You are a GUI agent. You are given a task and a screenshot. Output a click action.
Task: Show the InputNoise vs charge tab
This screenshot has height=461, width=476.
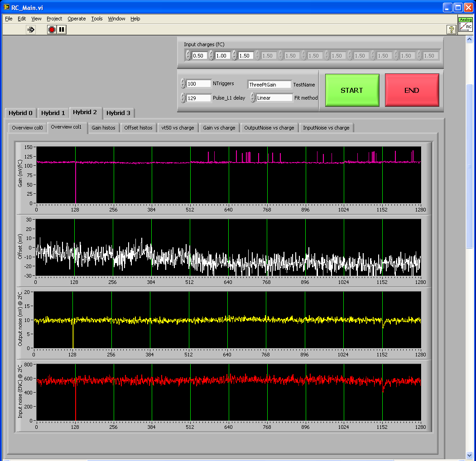[326, 128]
